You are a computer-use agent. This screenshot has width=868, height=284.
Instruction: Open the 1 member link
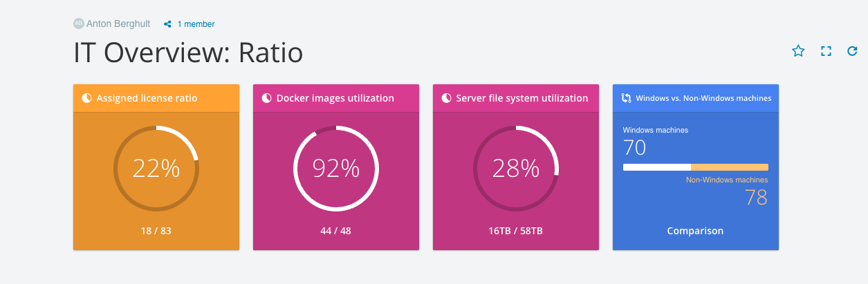tap(196, 24)
